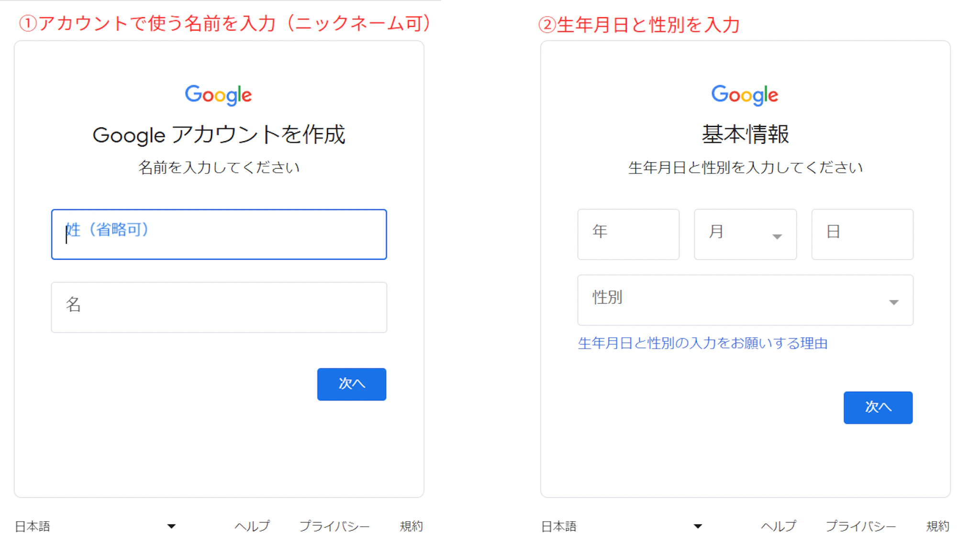Screen dimensions: 980x557
Task: Open the 月 (month) dropdown
Action: point(745,234)
